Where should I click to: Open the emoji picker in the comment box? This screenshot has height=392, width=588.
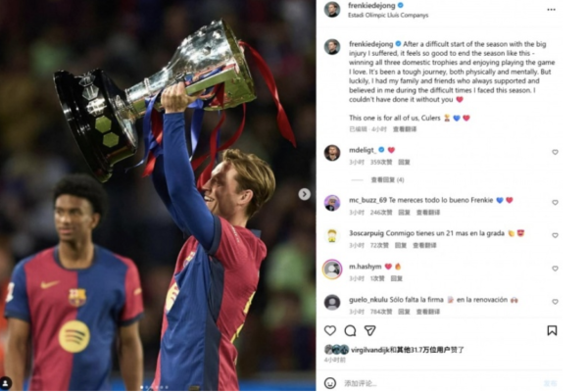tap(329, 383)
